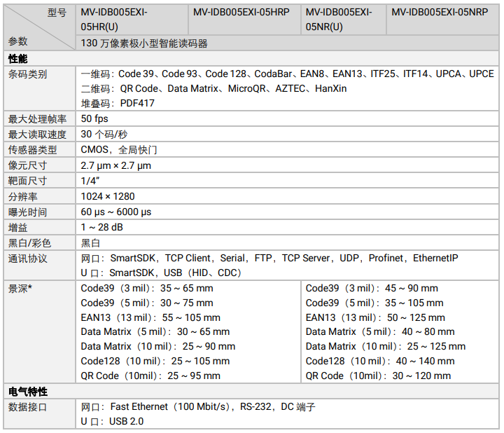
Task: Click the 60 μs ~ 6000 μs exposure value
Action: click(116, 212)
